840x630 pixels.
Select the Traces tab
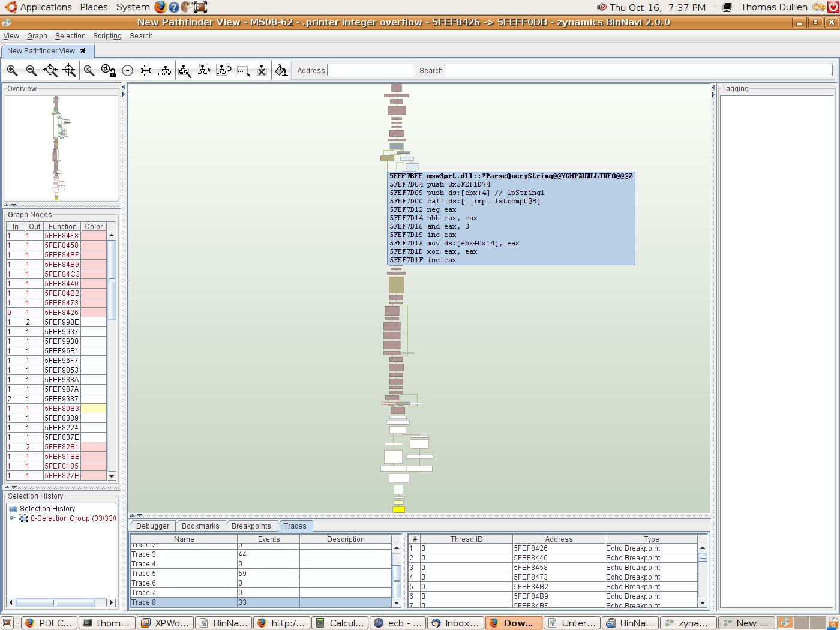295,526
